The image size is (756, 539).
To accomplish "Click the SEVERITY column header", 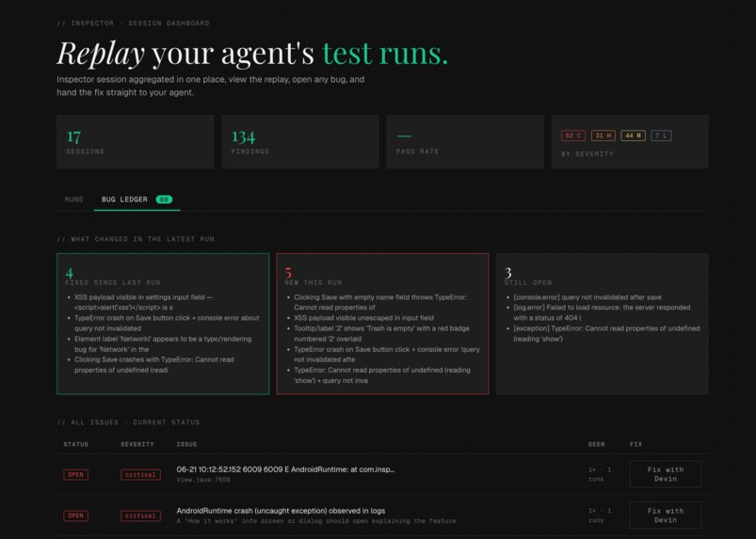I will tap(137, 444).
